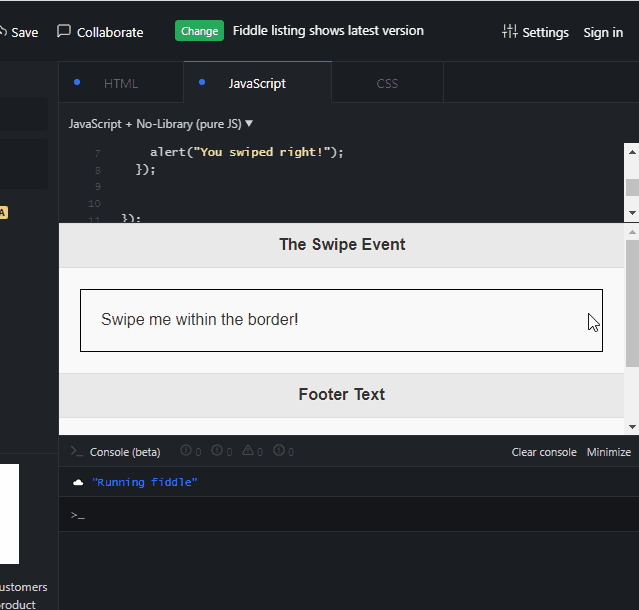The width and height of the screenshot is (639, 610).
Task: Click the code editor scrollbar down arrow
Action: [632, 213]
